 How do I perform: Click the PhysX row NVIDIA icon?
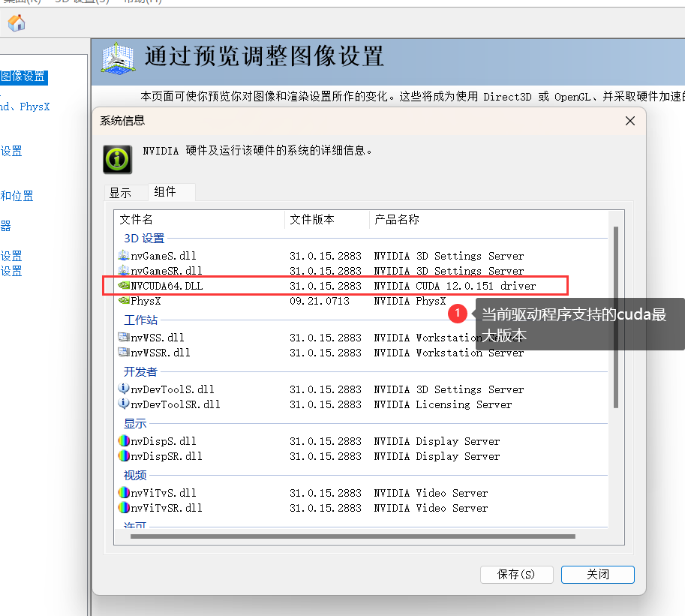pyautogui.click(x=124, y=301)
